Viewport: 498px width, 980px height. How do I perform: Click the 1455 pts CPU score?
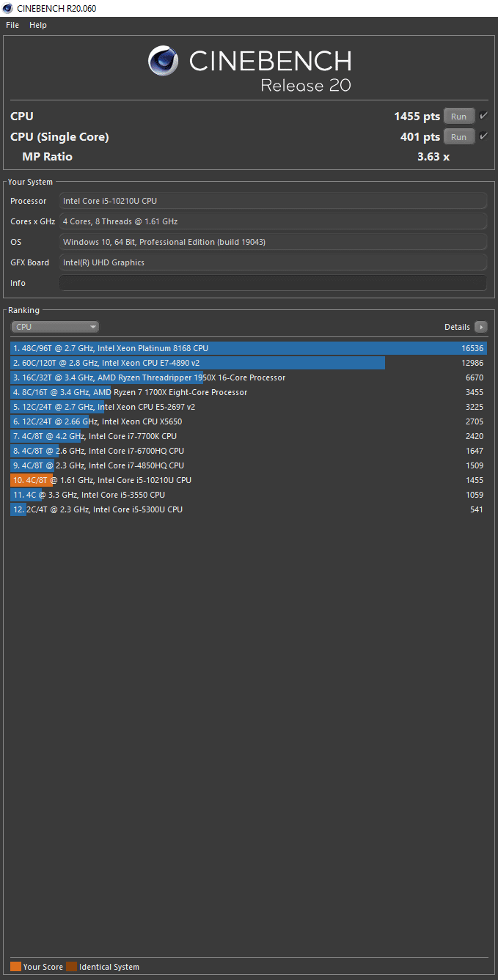click(417, 117)
